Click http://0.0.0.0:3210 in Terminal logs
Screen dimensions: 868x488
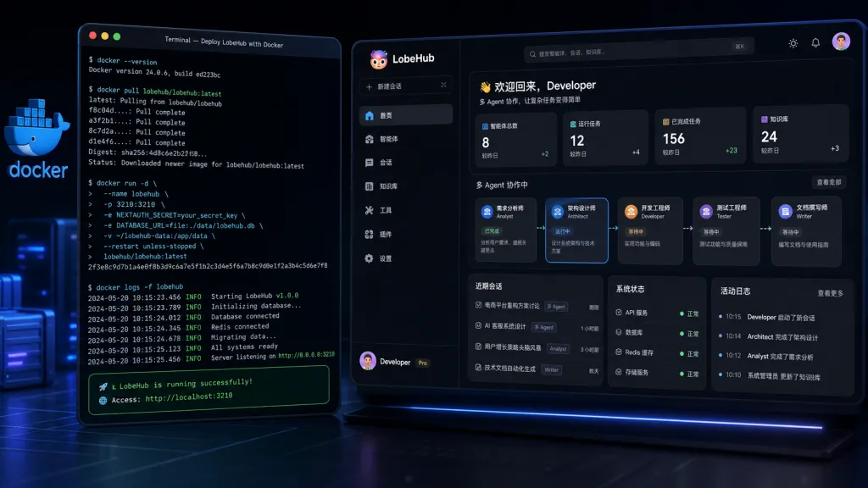[306, 355]
